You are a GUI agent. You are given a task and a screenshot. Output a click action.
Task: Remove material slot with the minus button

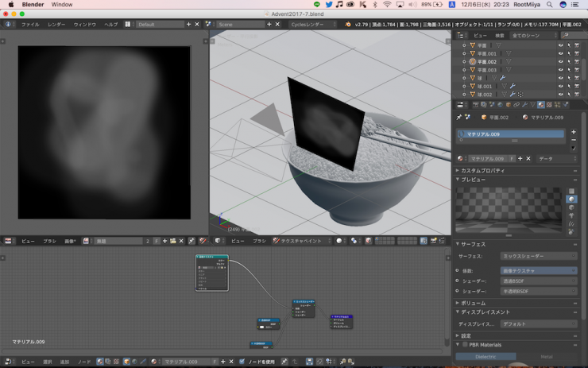(574, 140)
